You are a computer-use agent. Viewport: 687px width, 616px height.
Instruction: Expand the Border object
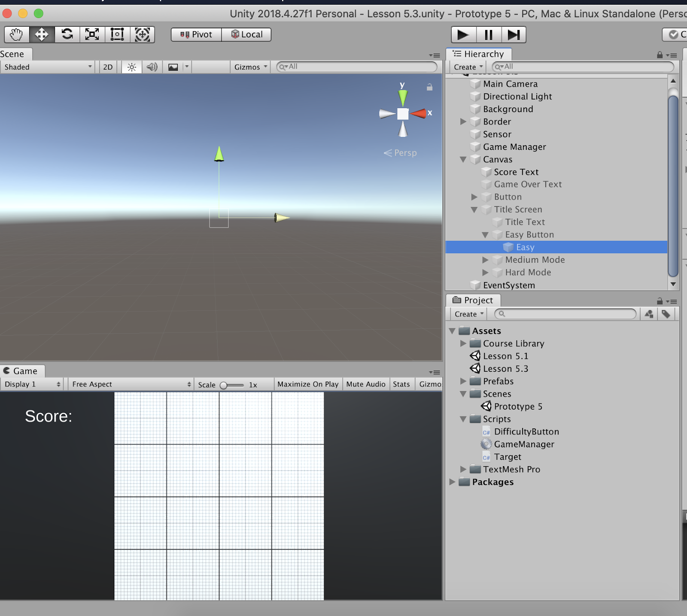click(x=463, y=121)
